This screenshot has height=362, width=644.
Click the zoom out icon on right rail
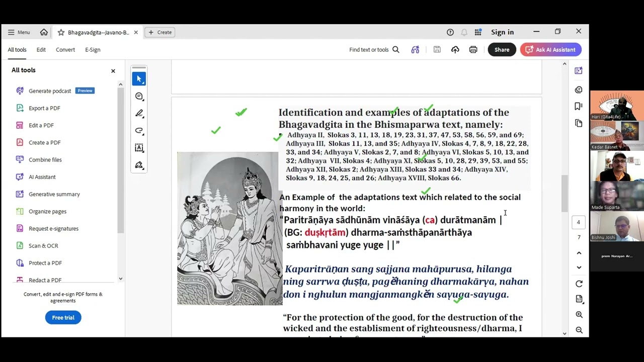click(x=579, y=330)
